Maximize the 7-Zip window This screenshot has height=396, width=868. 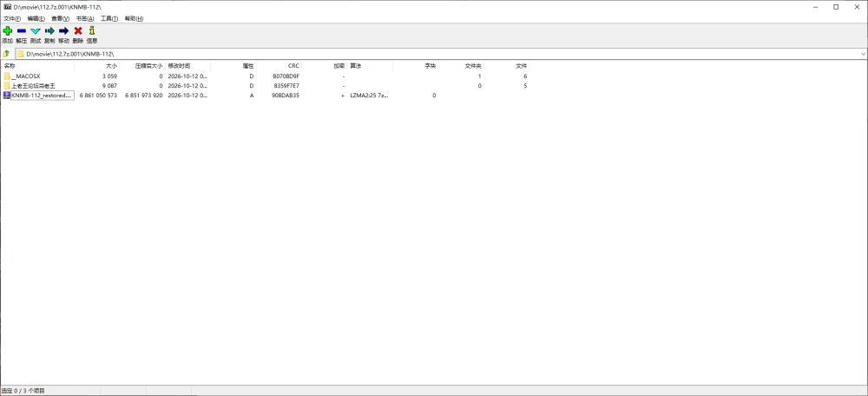[836, 7]
